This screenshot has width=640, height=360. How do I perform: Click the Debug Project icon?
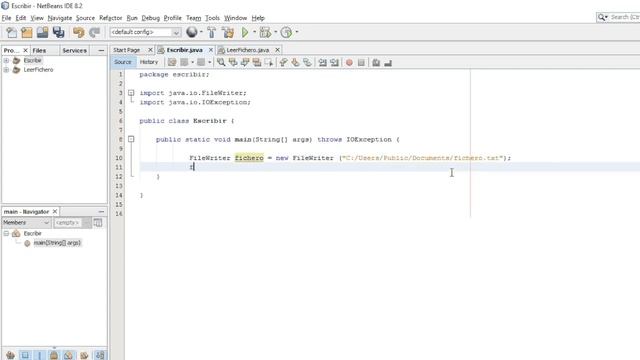265,32
